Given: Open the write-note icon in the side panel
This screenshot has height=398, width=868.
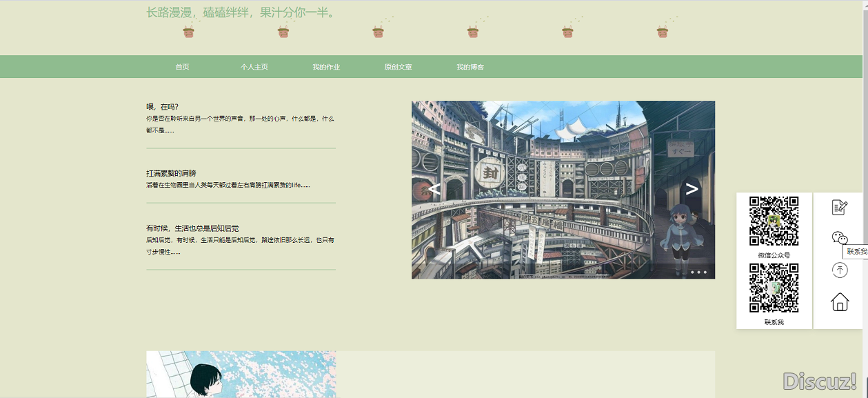Looking at the screenshot, I should (839, 207).
